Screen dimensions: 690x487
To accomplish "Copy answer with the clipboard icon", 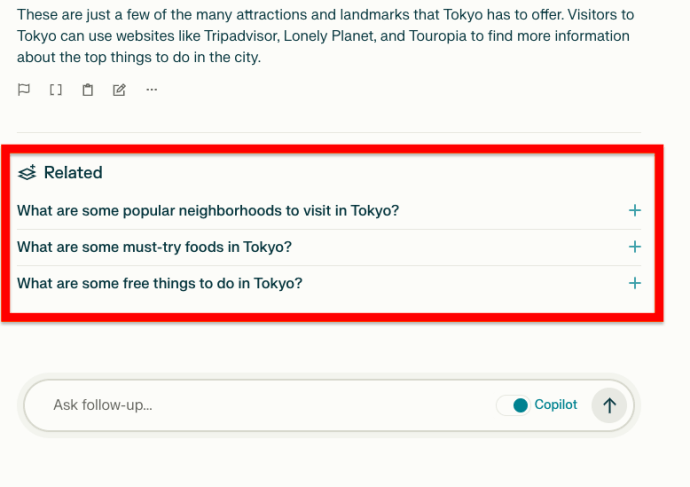I will tap(88, 90).
